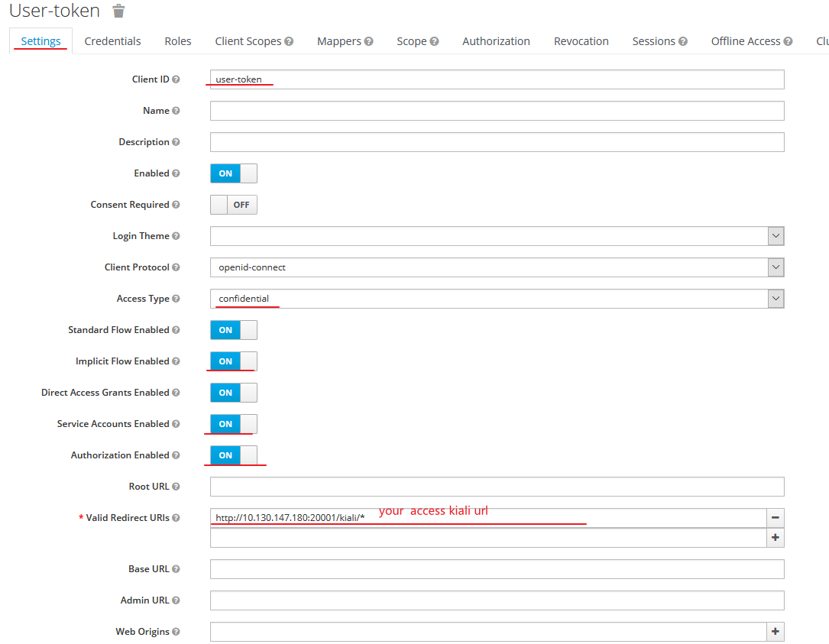This screenshot has height=644, width=829.
Task: Open the Scope tab
Action: pyautogui.click(x=411, y=41)
